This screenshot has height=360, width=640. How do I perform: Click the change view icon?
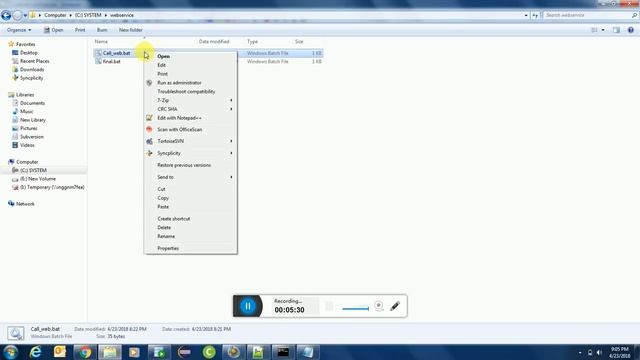[x=594, y=30]
